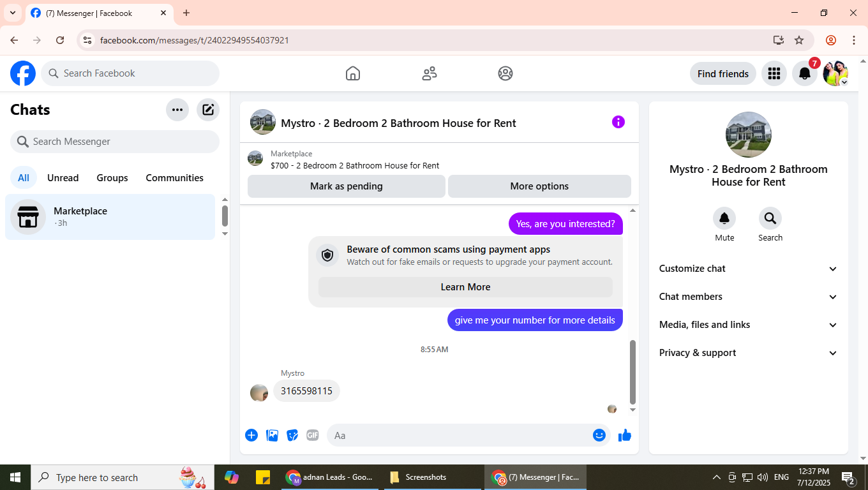Open emoji picker in message box

click(599, 435)
